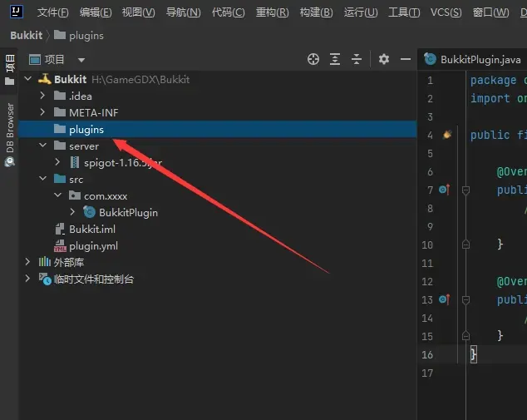This screenshot has width=527, height=420.
Task: Toggle the 项目 tool window sidebar tab
Action: (x=10, y=70)
